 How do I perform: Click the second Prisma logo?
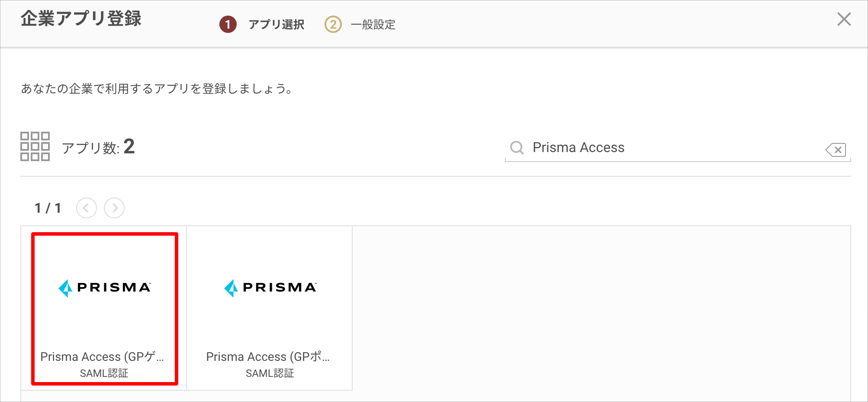270,288
